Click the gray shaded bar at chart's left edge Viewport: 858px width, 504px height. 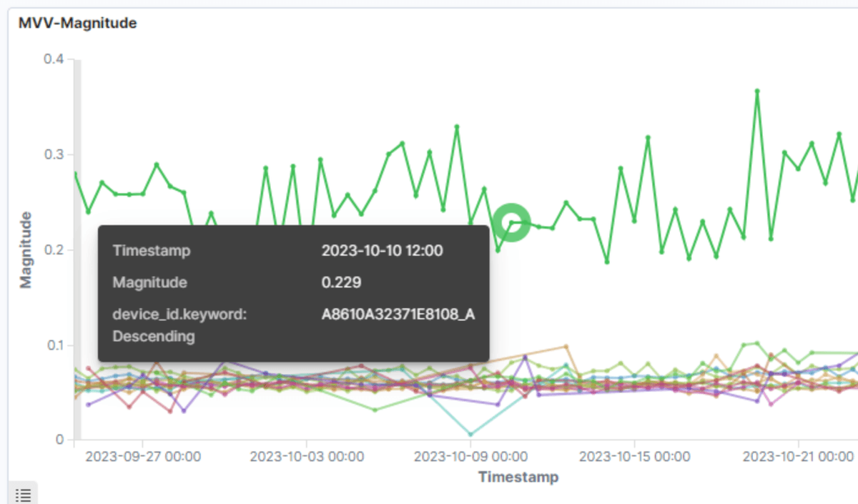coord(77,249)
